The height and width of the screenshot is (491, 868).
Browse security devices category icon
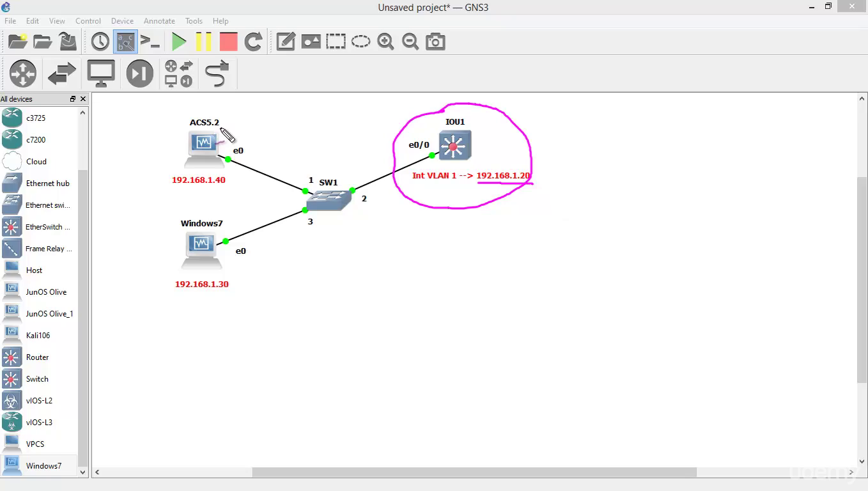pyautogui.click(x=140, y=73)
